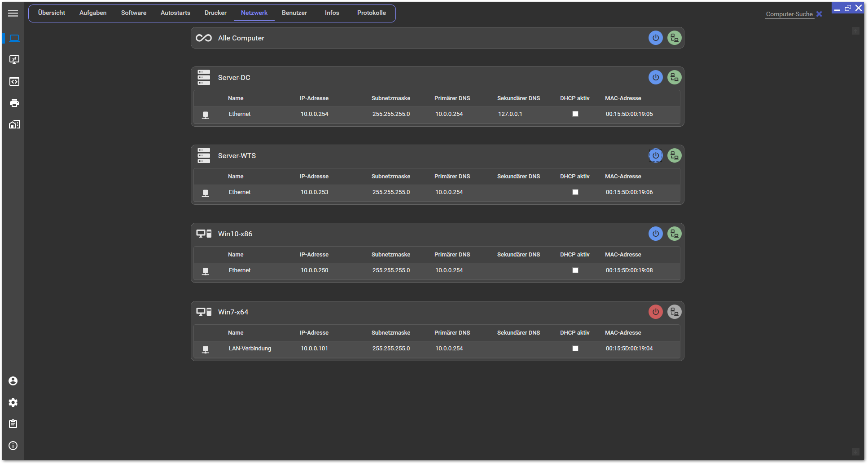Toggle DHCP aktiv checkbox for Win7-x64
The height and width of the screenshot is (464, 868).
575,349
